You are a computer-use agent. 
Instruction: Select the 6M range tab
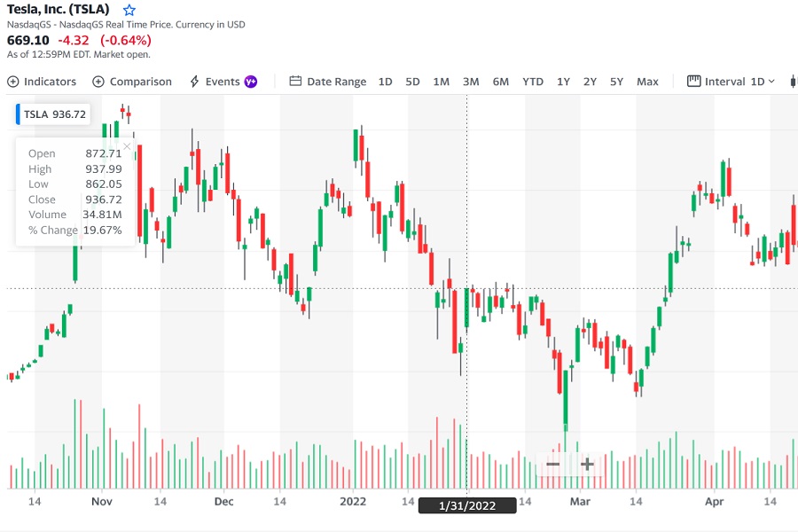[x=501, y=82]
